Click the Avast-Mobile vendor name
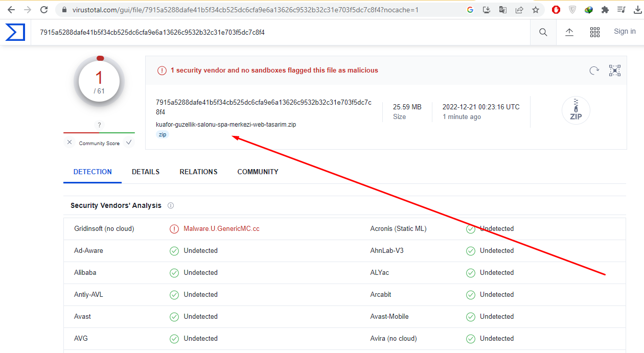Viewport: 644px width, 353px height. pyautogui.click(x=389, y=317)
